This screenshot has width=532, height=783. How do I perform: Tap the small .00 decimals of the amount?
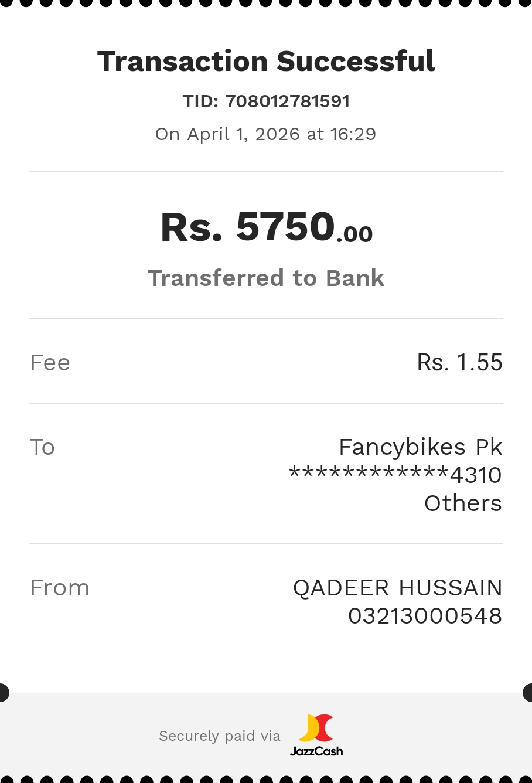[355, 234]
